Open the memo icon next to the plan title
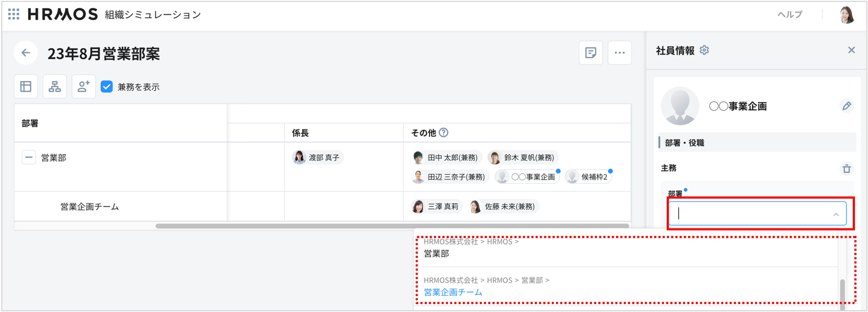 click(x=591, y=53)
